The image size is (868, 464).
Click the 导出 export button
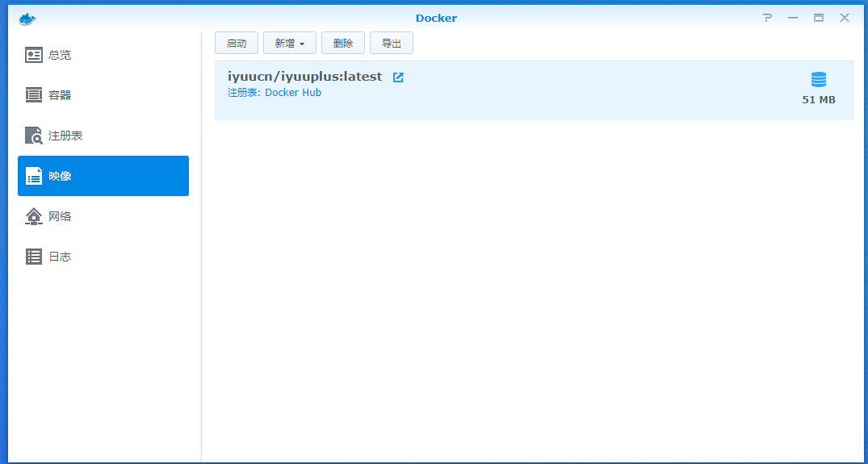[392, 43]
